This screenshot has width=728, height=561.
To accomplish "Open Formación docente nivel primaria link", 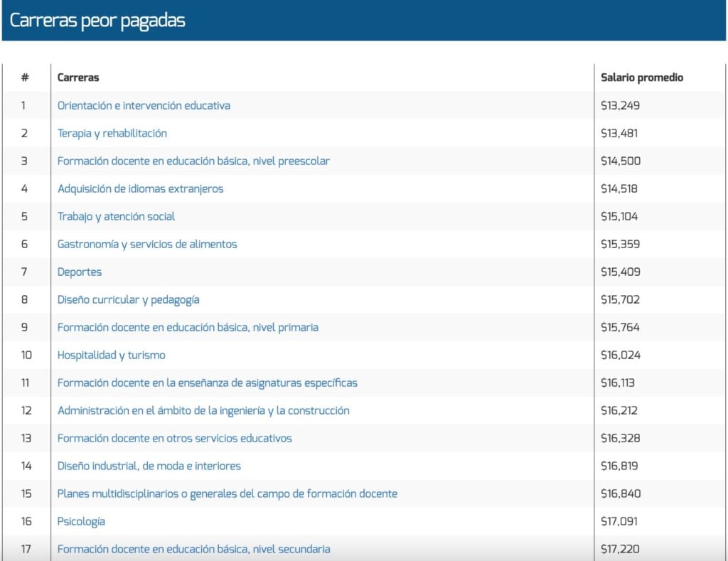I will [188, 327].
